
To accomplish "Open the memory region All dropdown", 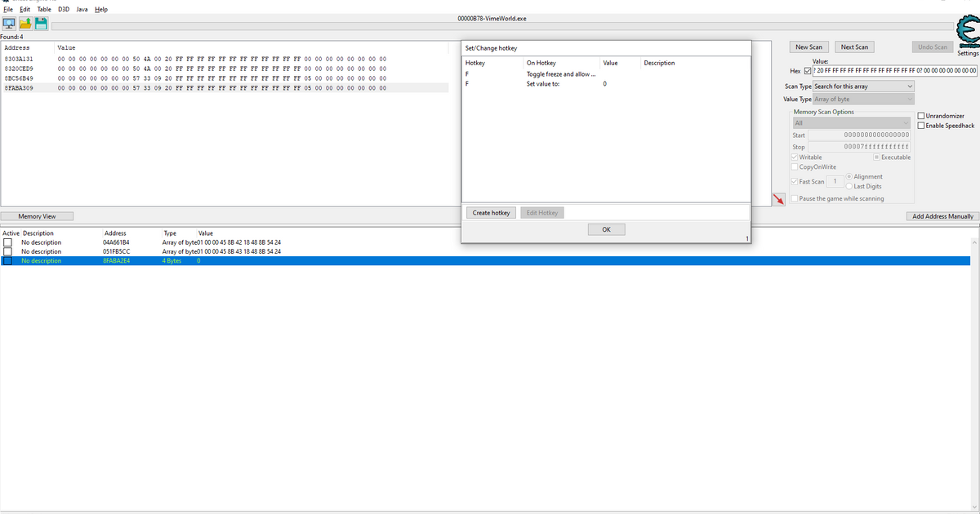I will pyautogui.click(x=851, y=123).
